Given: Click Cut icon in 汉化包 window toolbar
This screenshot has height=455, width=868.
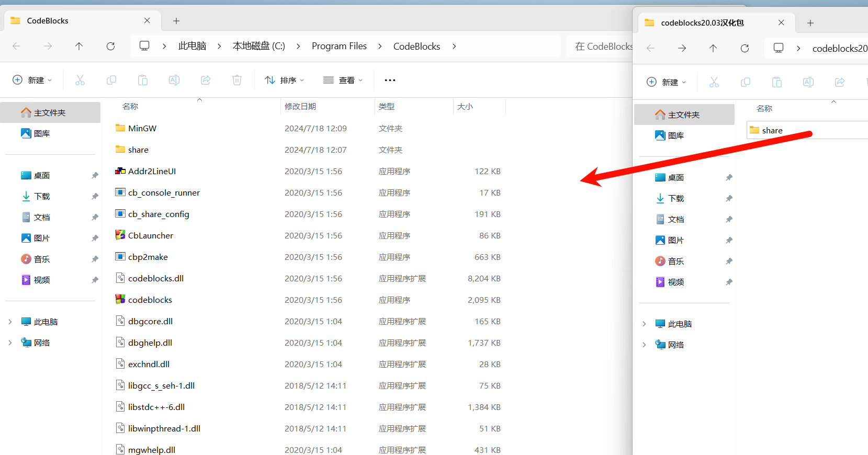Looking at the screenshot, I should coord(714,82).
